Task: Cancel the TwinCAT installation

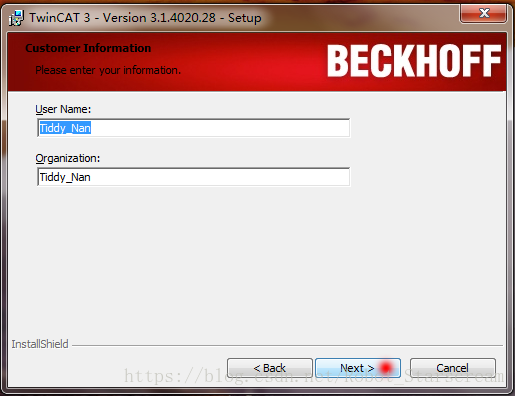Action: tap(453, 368)
